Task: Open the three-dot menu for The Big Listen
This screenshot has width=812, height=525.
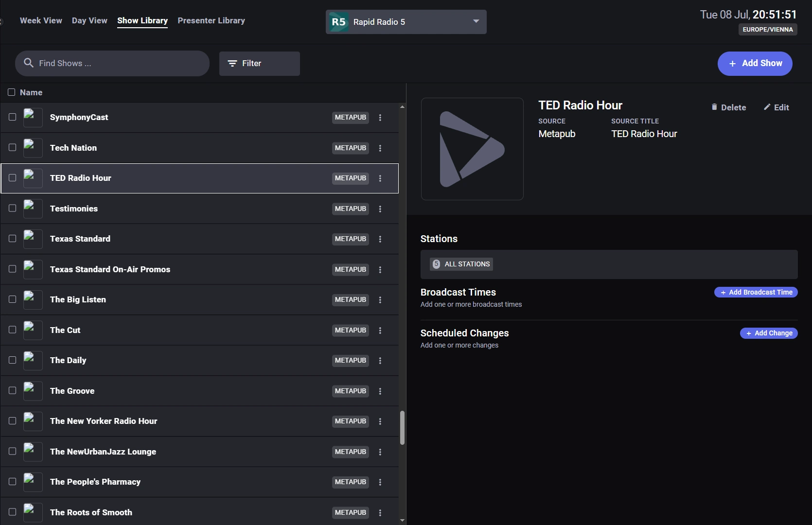Action: coord(380,300)
